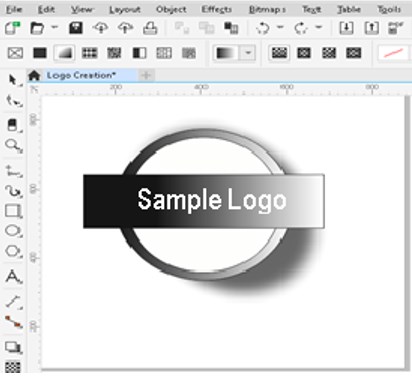The width and height of the screenshot is (412, 377).
Task: Click the Home welcome screen icon
Action: pyautogui.click(x=34, y=76)
